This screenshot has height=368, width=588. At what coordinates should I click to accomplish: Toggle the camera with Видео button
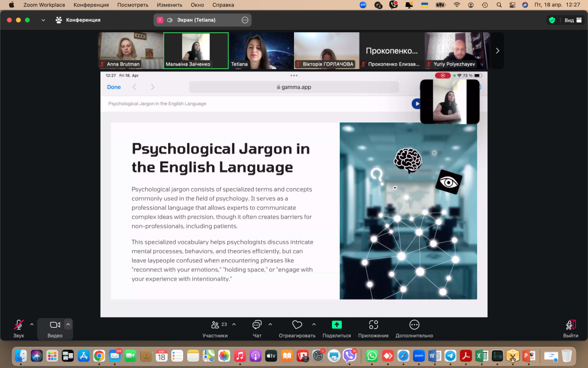pos(55,325)
